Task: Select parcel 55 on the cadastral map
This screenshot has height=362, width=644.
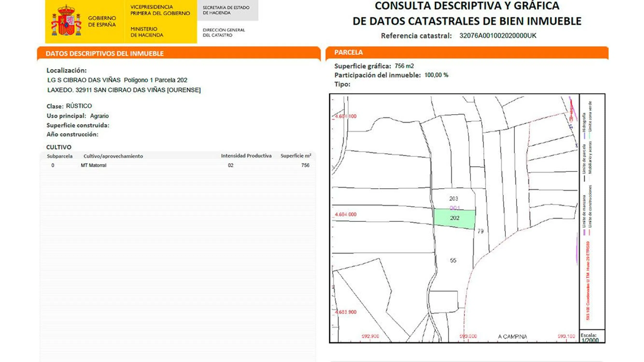Action: (453, 260)
